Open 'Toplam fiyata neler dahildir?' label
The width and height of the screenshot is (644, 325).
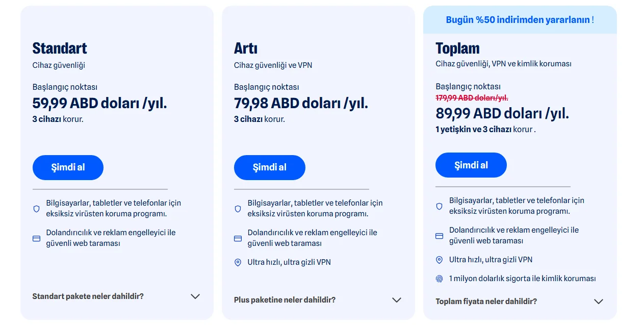[x=486, y=302]
